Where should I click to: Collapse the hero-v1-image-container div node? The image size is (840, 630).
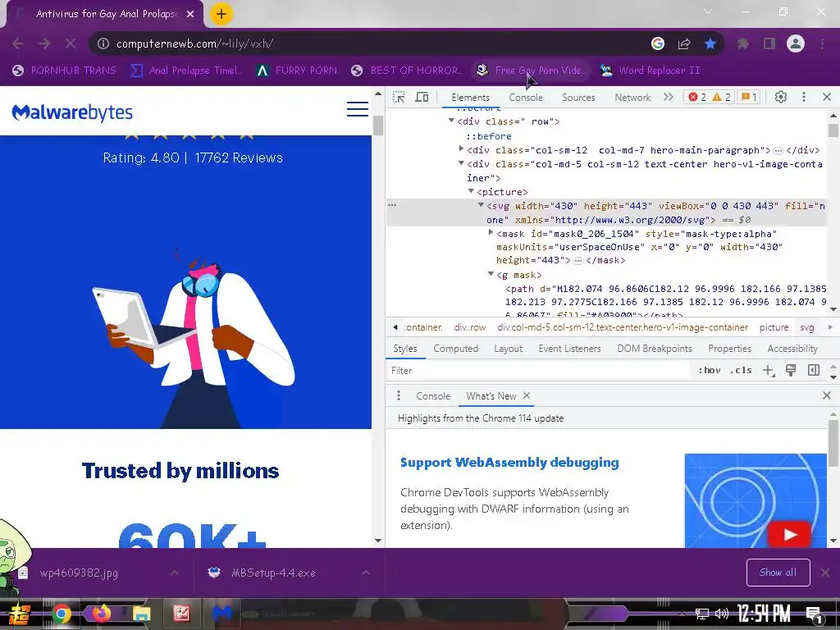461,163
